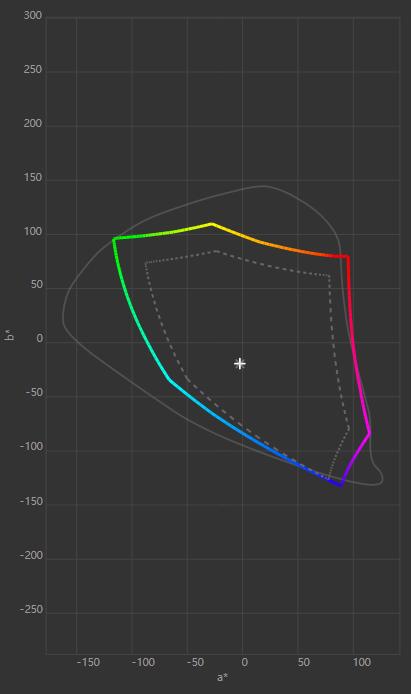The image size is (411, 694).
Task: Click the a* horizontal axis label
Action: (x=223, y=677)
